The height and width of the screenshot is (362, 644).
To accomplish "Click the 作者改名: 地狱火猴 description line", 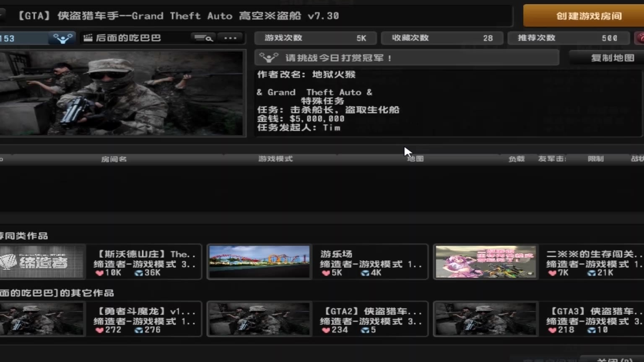I will point(306,75).
